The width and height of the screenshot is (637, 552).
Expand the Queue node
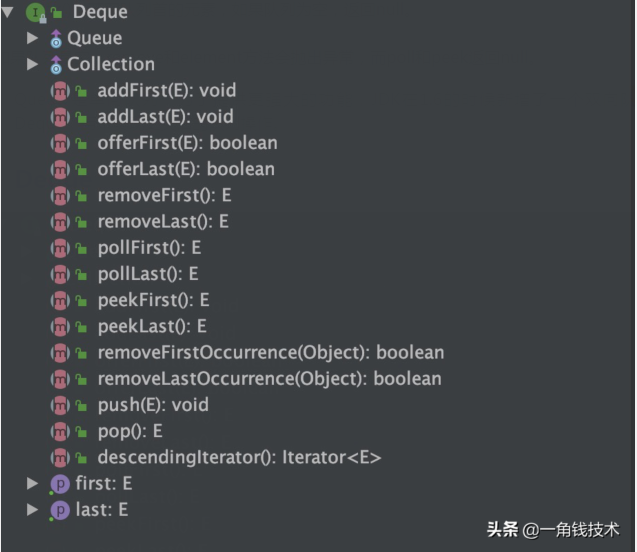(x=33, y=38)
